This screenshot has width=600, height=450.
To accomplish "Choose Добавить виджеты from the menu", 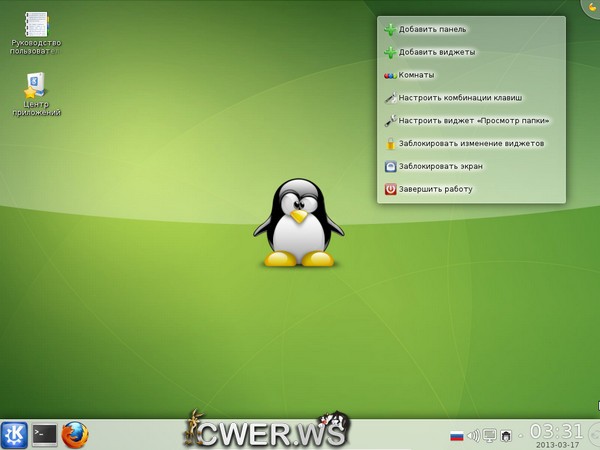I will pyautogui.click(x=471, y=52).
